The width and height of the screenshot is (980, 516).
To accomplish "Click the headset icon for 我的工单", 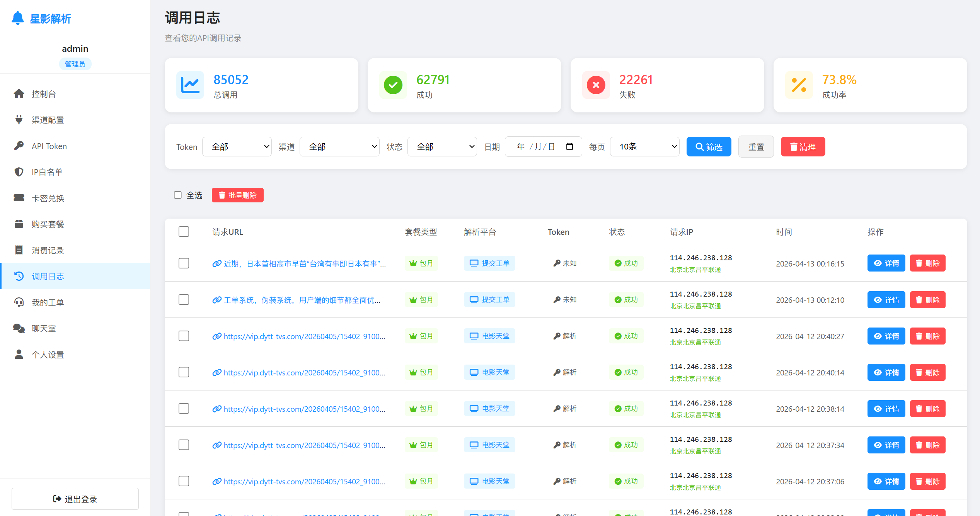I will tap(19, 302).
